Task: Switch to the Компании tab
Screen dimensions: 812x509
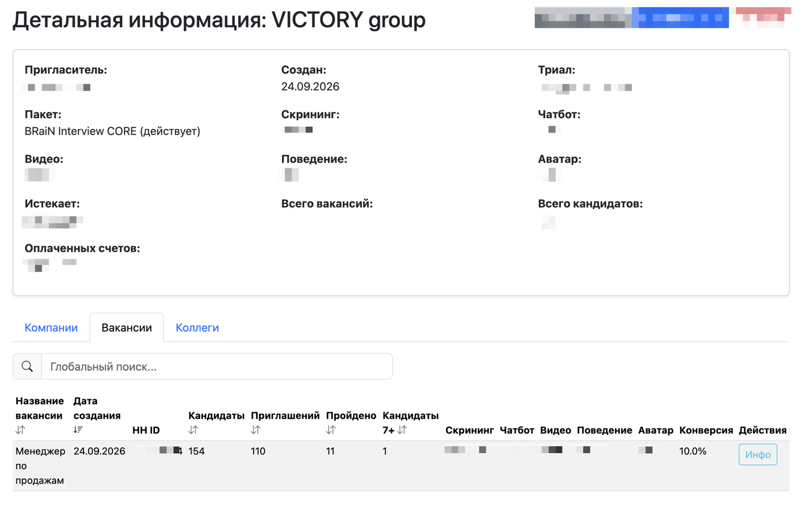Action: click(51, 328)
